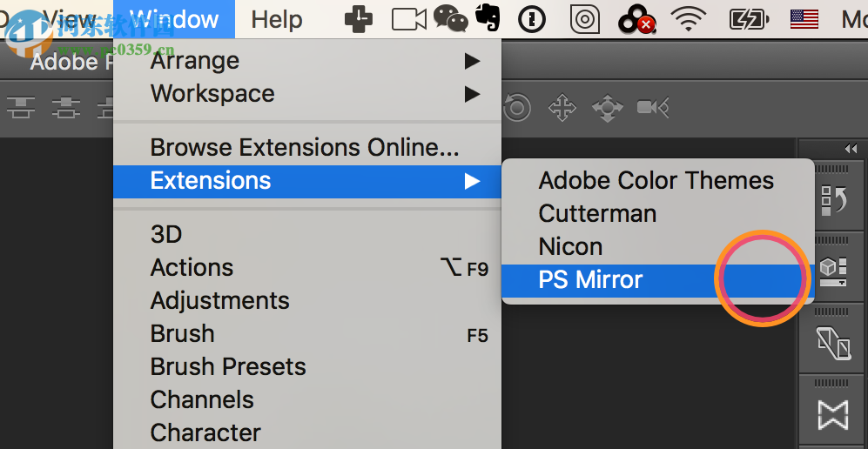Image resolution: width=868 pixels, height=449 pixels.
Task: Select the 3D pan four-arrow icon
Action: [x=562, y=108]
